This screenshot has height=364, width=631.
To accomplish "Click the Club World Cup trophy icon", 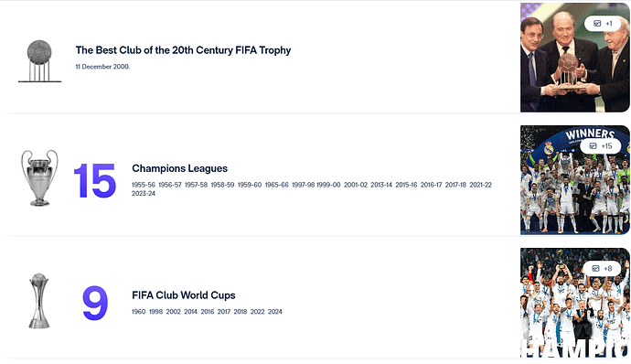I will tap(39, 301).
